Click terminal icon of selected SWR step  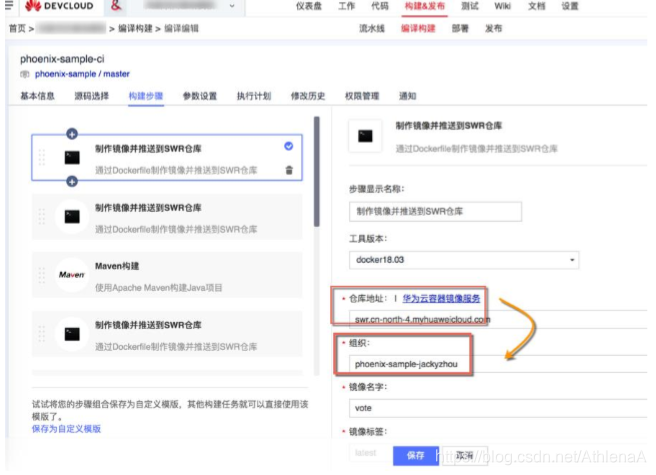[72, 158]
